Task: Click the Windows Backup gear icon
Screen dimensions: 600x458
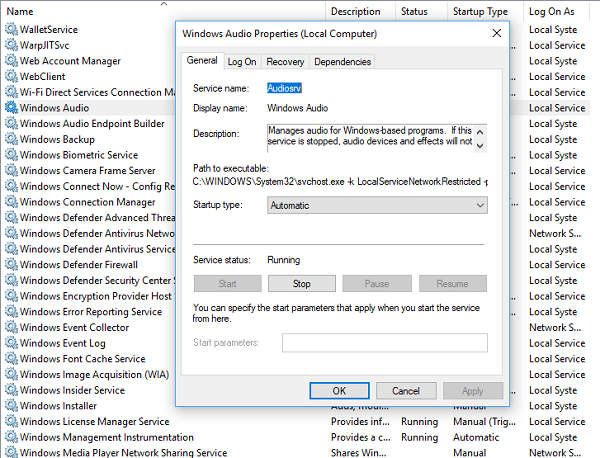Action: pos(11,139)
